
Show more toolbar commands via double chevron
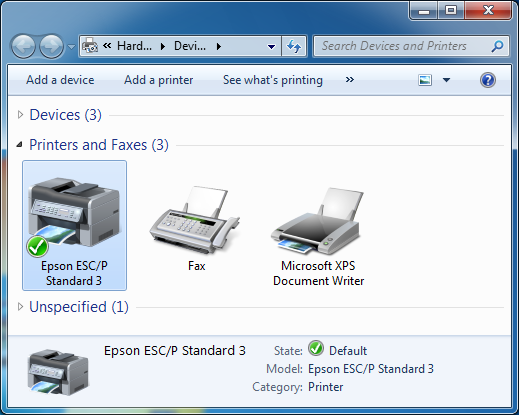point(350,80)
